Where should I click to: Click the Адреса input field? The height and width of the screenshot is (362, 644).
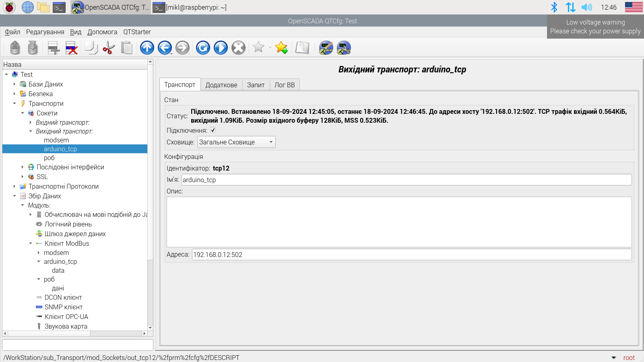click(x=411, y=255)
